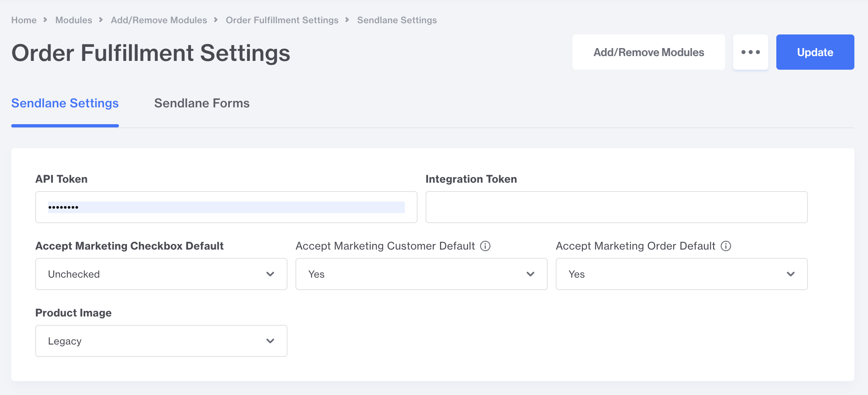Follow the Add/Remove Modules breadcrumb link

(x=159, y=20)
